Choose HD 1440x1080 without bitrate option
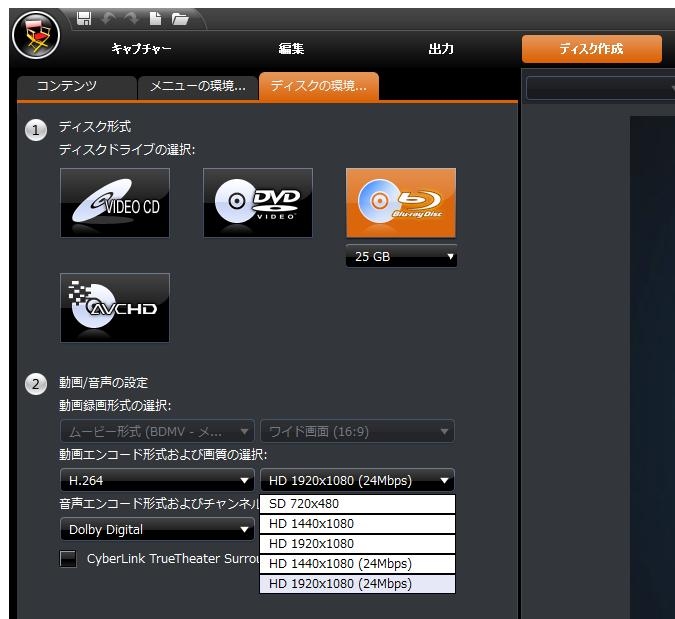 (x=357, y=524)
